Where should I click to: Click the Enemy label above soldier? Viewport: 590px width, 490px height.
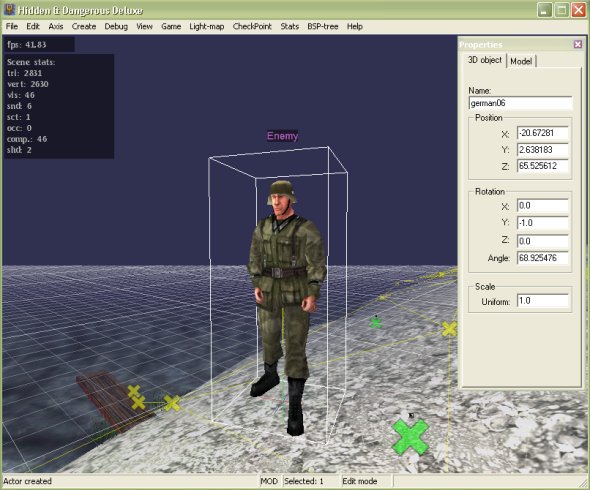[283, 136]
